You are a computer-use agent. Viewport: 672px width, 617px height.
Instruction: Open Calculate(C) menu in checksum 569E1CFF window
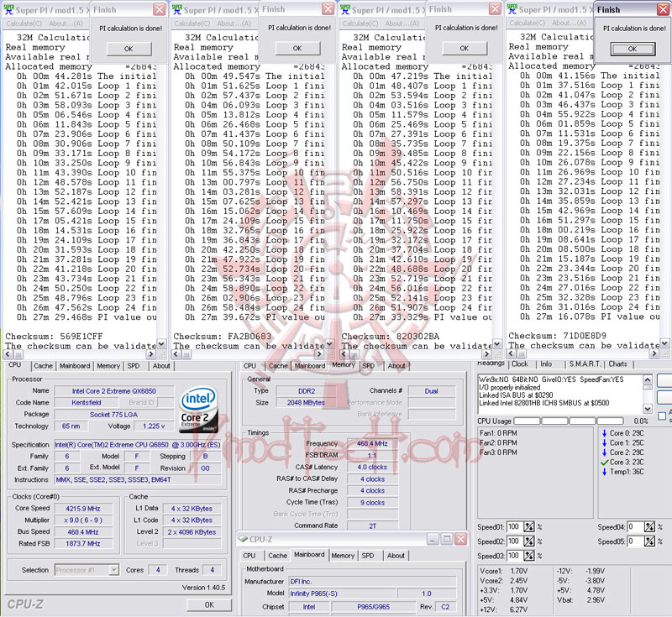(24, 24)
